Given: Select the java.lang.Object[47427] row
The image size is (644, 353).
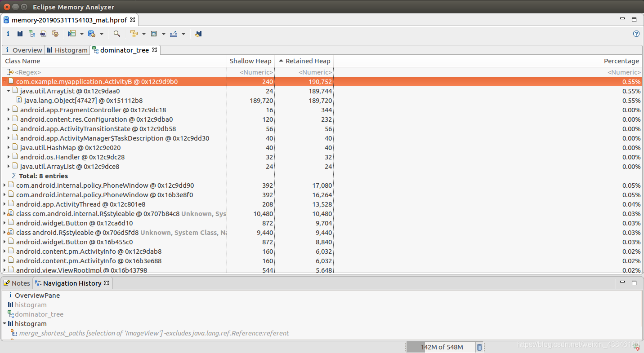Looking at the screenshot, I should [322, 101].
